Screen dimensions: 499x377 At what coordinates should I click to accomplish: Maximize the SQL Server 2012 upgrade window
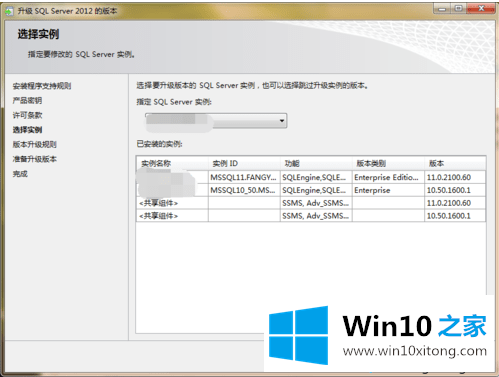click(x=459, y=9)
